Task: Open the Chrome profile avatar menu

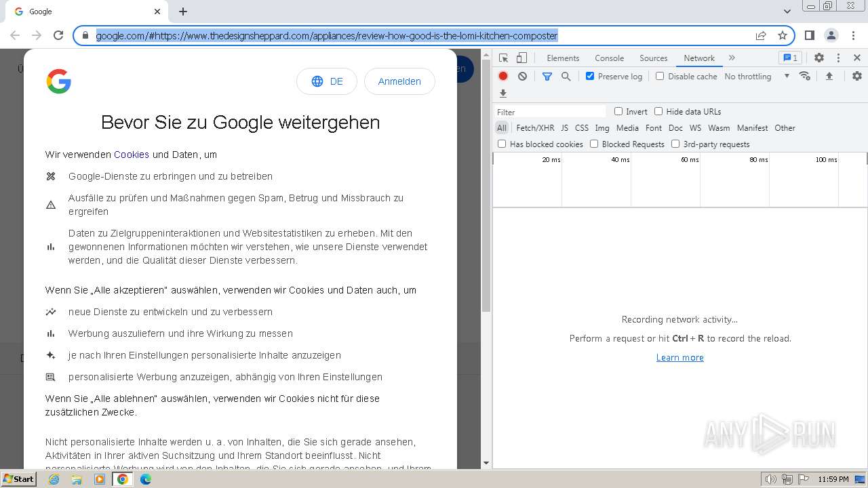Action: tap(831, 35)
